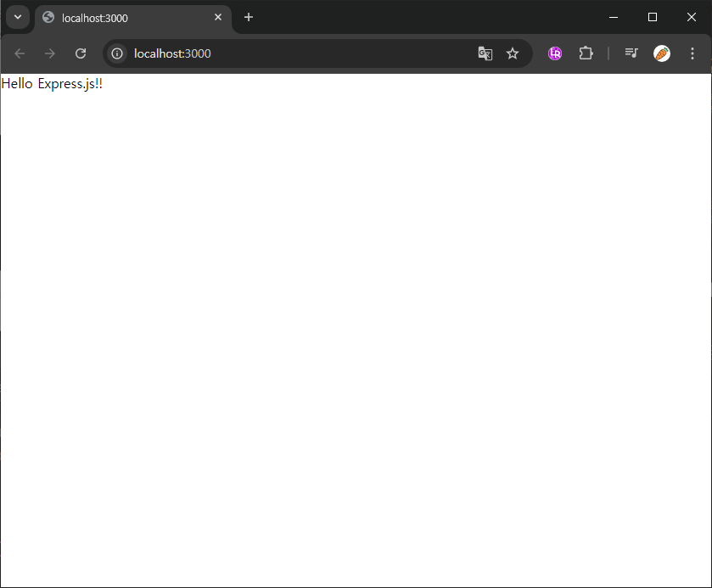The width and height of the screenshot is (712, 588).
Task: Click the forward navigation arrow
Action: (49, 53)
